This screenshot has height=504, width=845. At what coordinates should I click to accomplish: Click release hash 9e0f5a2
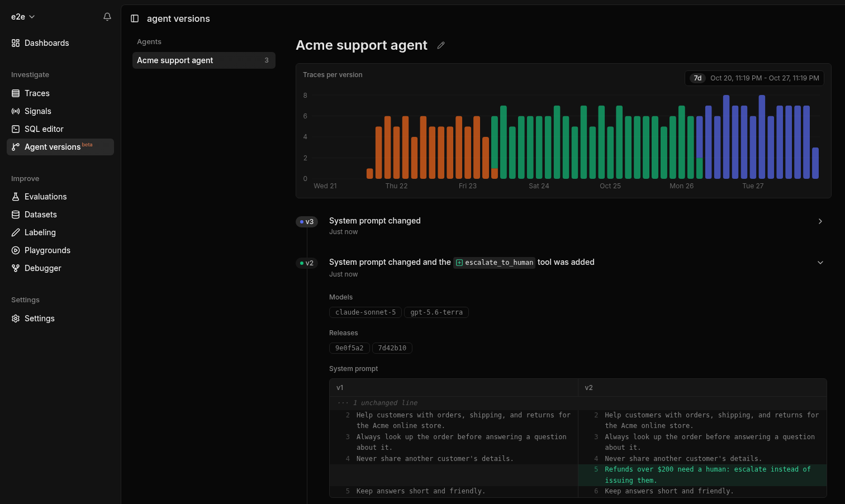point(349,348)
